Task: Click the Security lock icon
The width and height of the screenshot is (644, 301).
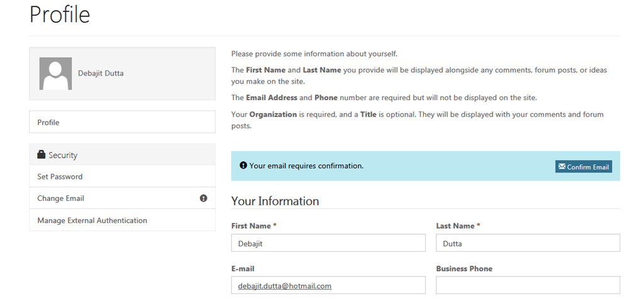Action: 42,155
